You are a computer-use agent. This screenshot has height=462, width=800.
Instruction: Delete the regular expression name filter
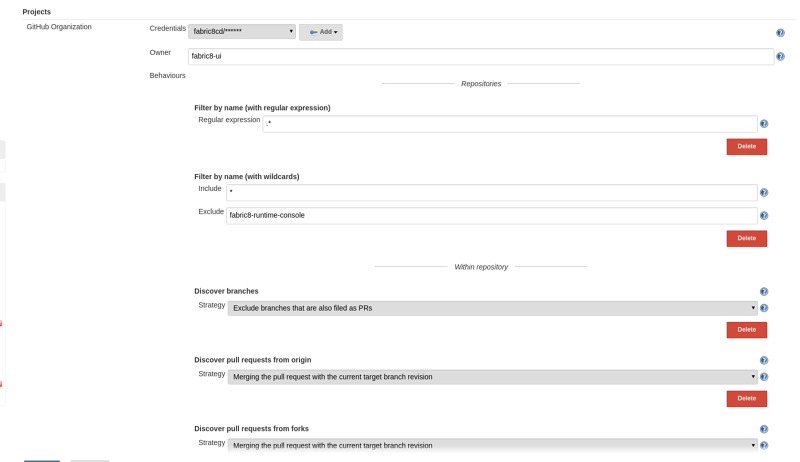(x=746, y=146)
